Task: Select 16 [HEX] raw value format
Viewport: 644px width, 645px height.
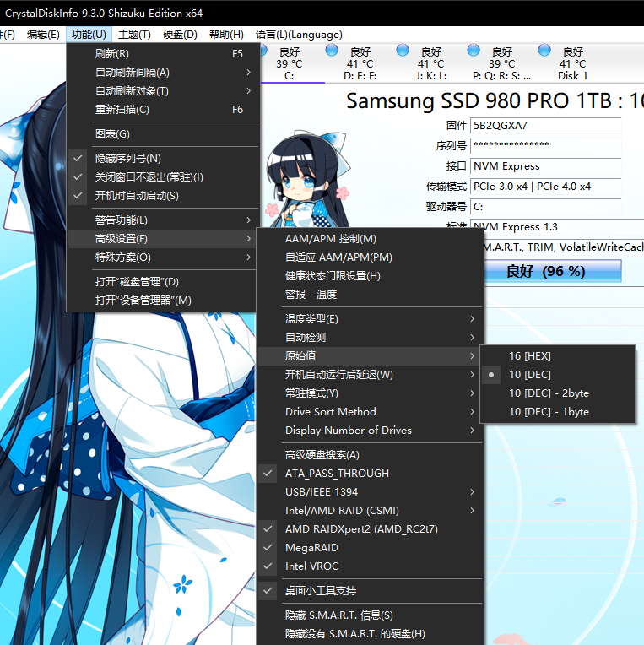Action: [529, 356]
